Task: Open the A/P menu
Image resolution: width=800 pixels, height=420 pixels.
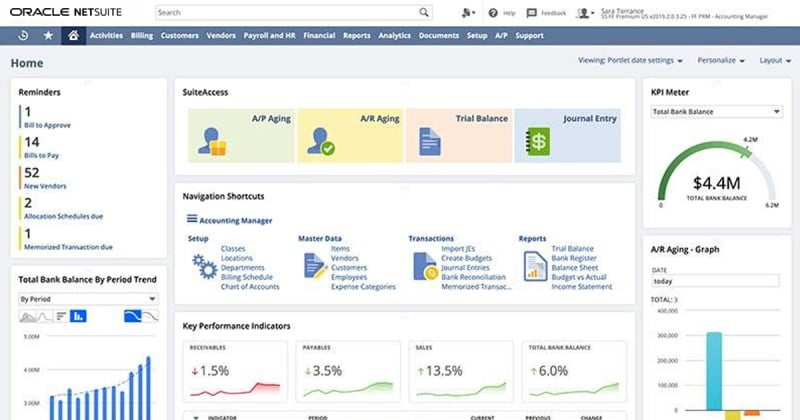Action: [x=501, y=36]
